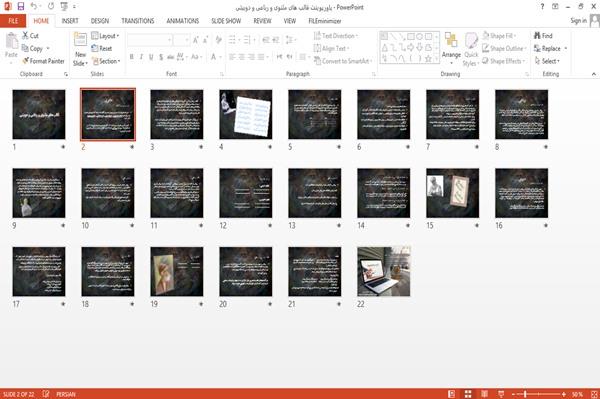Switch to Normal view in status bar
The image size is (600, 399).
pyautogui.click(x=452, y=394)
